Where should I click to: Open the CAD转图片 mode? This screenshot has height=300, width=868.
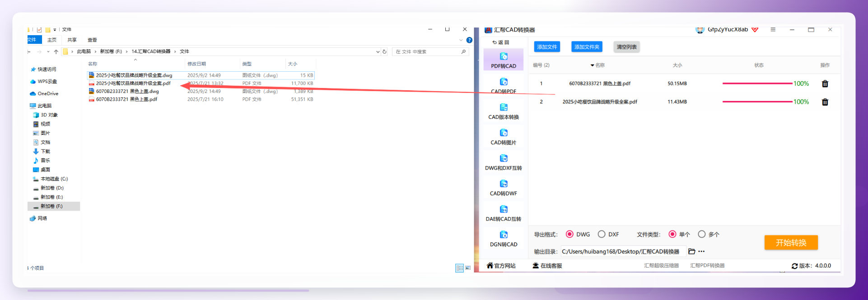click(503, 137)
